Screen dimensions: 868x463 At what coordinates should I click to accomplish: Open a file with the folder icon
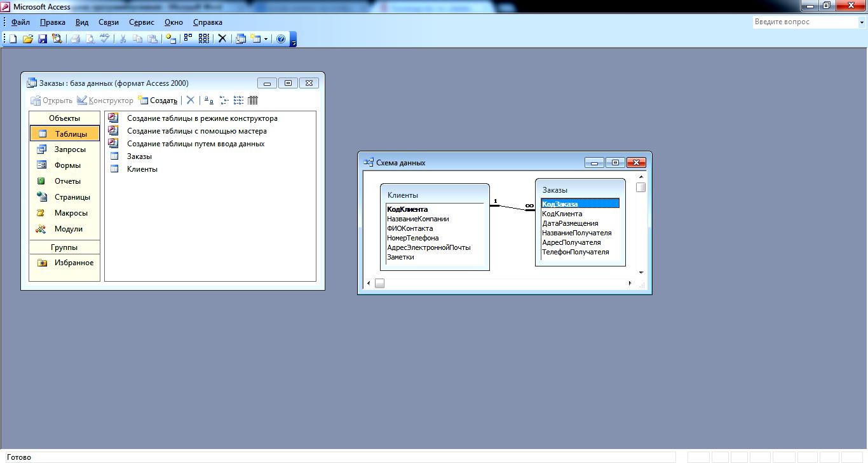pyautogui.click(x=28, y=39)
